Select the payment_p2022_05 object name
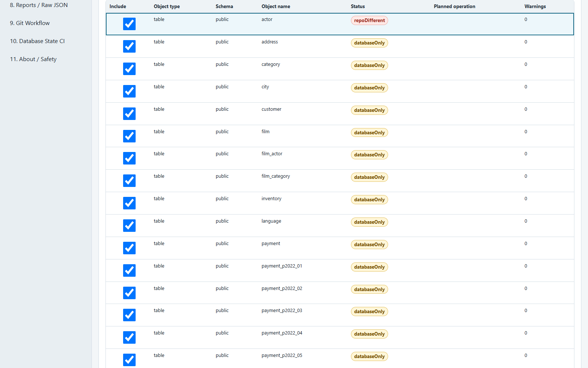The height and width of the screenshot is (368, 588). [x=282, y=355]
